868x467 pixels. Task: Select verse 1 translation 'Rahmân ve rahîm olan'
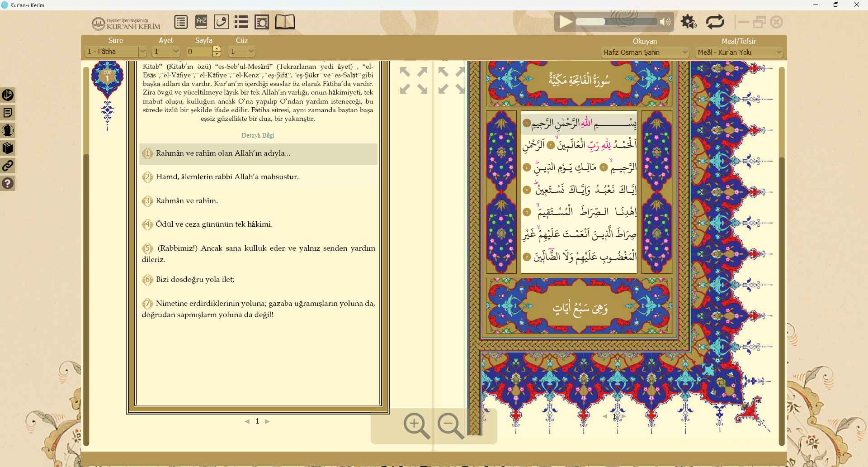(258, 154)
